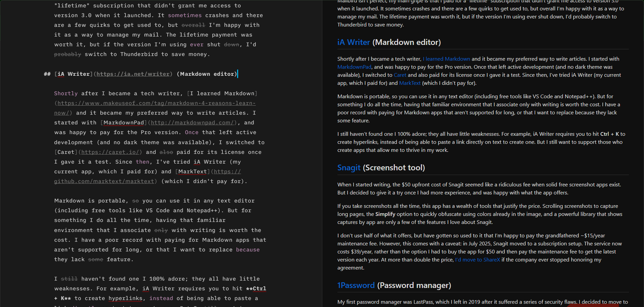Viewport: 644px width, 307px height.
Task: Follow the "I learned Markdown" link in the preview
Action: point(447,59)
